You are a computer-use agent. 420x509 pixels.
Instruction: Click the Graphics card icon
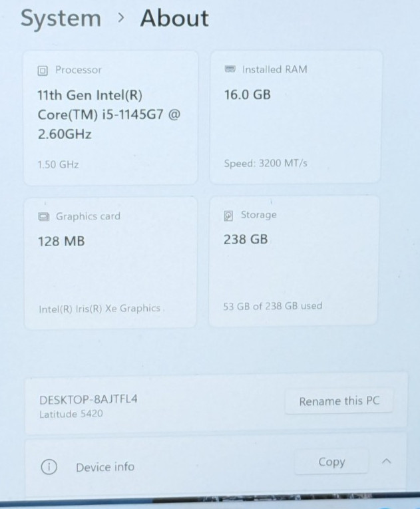[x=43, y=216]
